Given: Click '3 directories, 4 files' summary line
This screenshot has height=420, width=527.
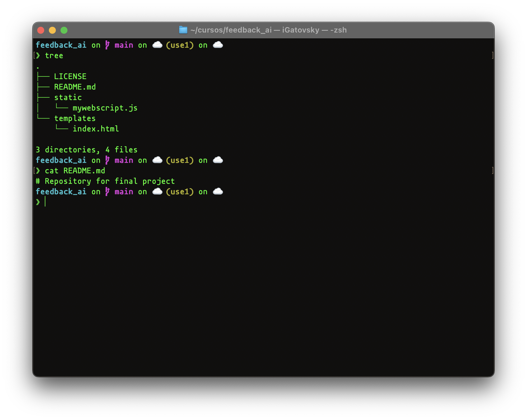Looking at the screenshot, I should [86, 150].
